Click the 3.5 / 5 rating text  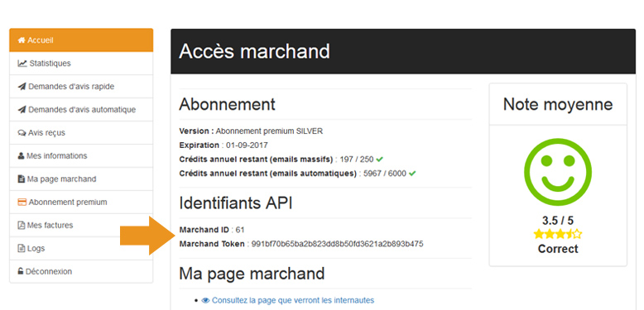pyautogui.click(x=558, y=221)
